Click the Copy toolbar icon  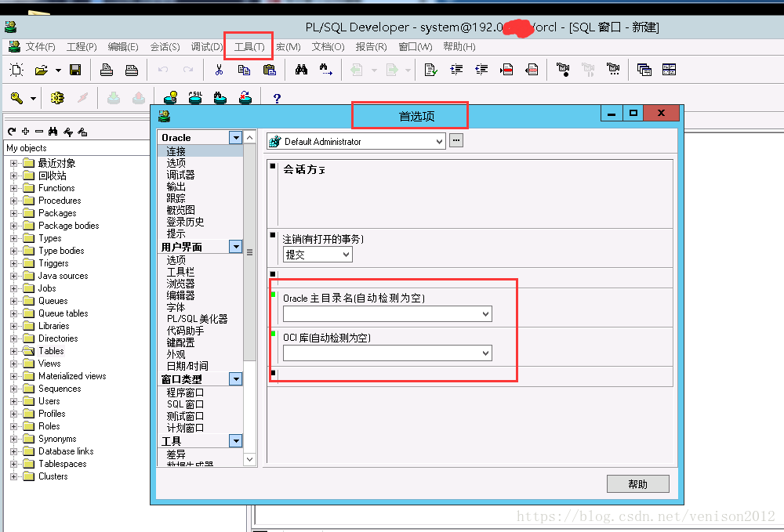click(244, 70)
